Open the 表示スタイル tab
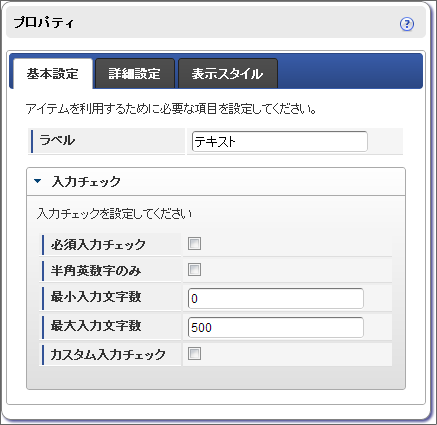This screenshot has width=437, height=425. click(228, 74)
